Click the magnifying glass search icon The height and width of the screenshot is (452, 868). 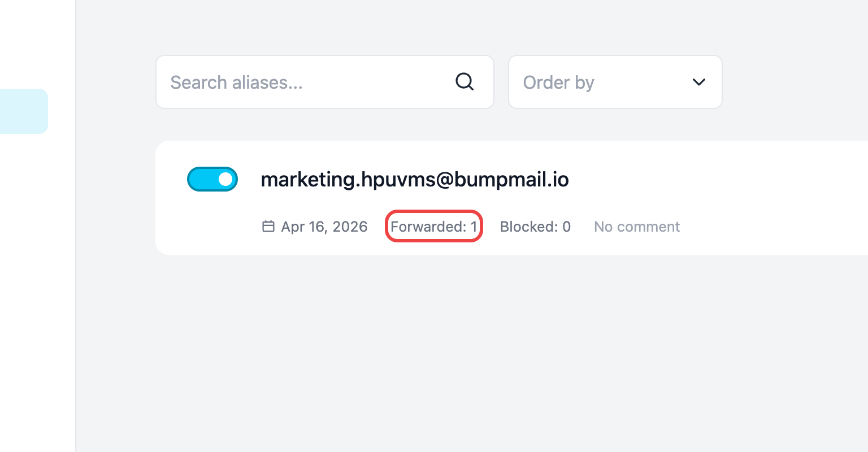(x=465, y=82)
